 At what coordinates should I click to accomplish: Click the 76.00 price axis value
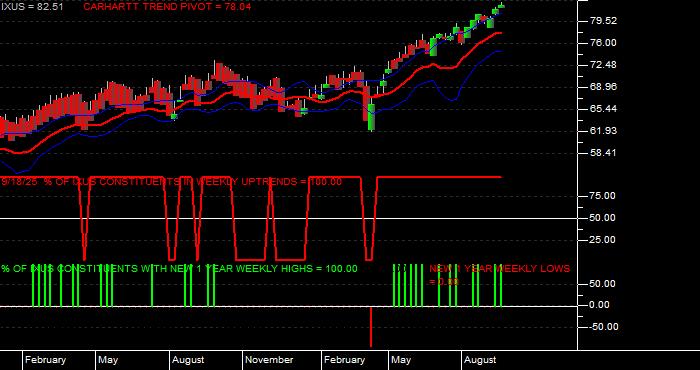click(604, 43)
